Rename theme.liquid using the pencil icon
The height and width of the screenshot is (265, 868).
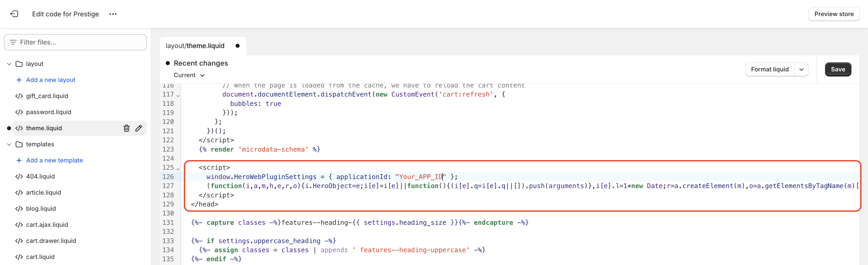pyautogui.click(x=138, y=128)
